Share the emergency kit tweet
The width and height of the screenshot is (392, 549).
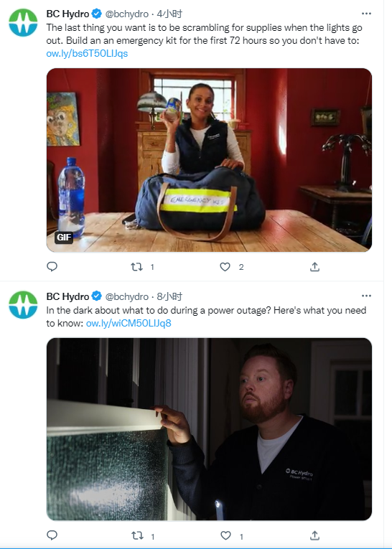[x=314, y=267]
